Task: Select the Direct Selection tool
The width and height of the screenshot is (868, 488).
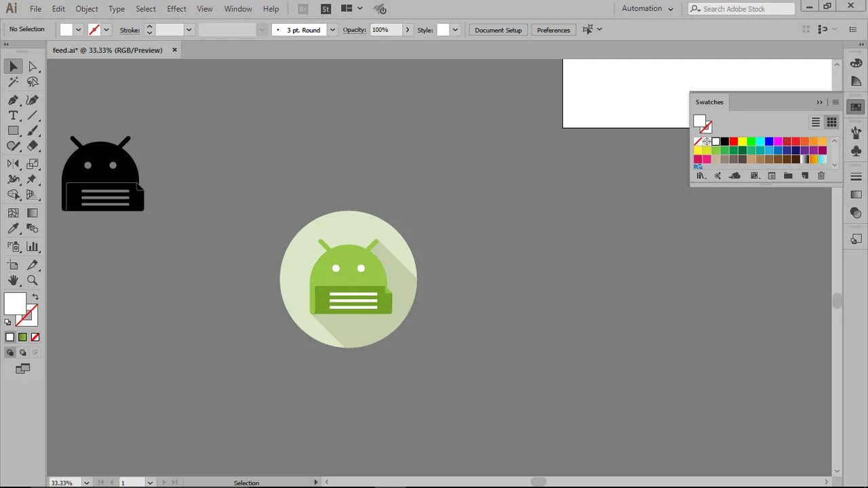Action: 33,66
